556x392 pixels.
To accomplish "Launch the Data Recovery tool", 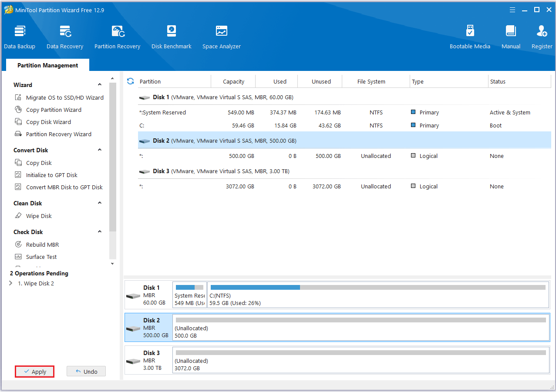I will click(65, 37).
